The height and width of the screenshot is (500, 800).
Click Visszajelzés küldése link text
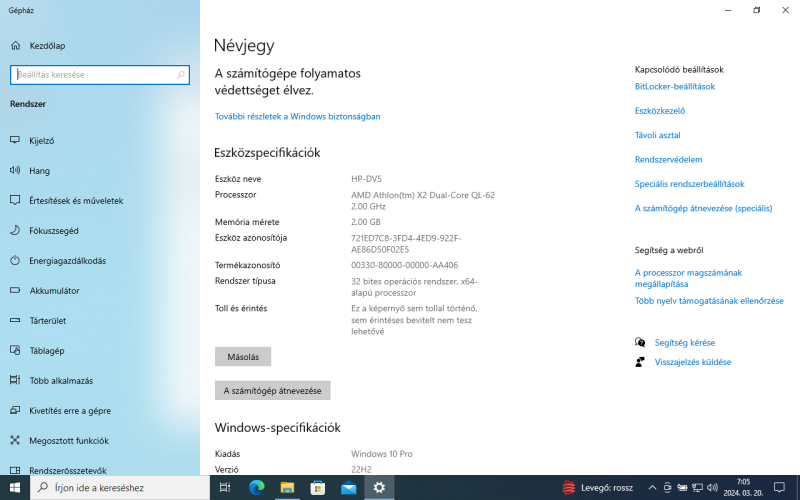(x=692, y=362)
